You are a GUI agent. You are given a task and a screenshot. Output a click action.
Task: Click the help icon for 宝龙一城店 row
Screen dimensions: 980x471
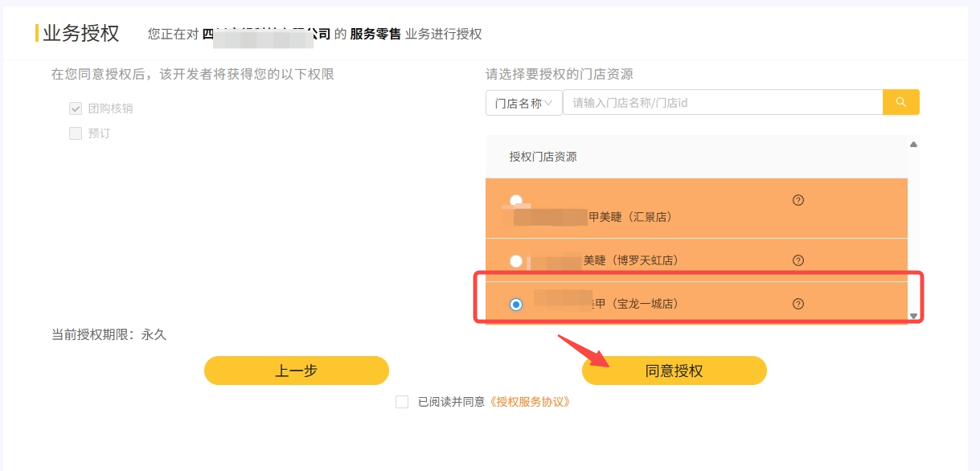(798, 304)
